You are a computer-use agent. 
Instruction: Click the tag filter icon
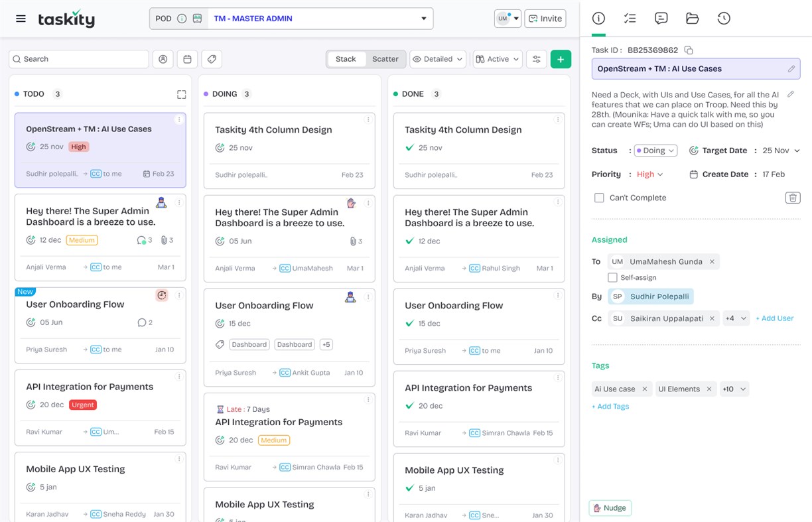[212, 59]
